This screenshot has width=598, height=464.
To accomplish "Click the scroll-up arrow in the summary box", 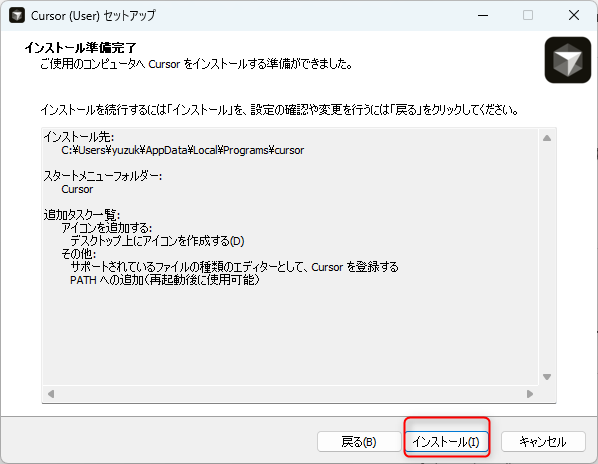I will click(547, 138).
